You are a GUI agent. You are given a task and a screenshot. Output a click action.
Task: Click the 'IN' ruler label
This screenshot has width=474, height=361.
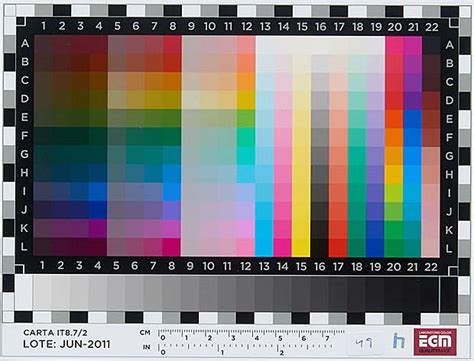coord(146,347)
